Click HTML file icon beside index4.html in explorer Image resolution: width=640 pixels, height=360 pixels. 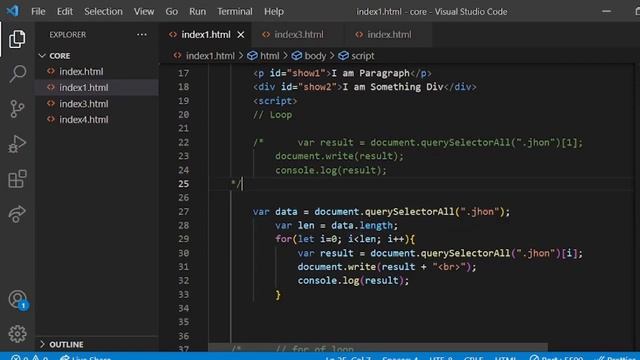(51, 120)
